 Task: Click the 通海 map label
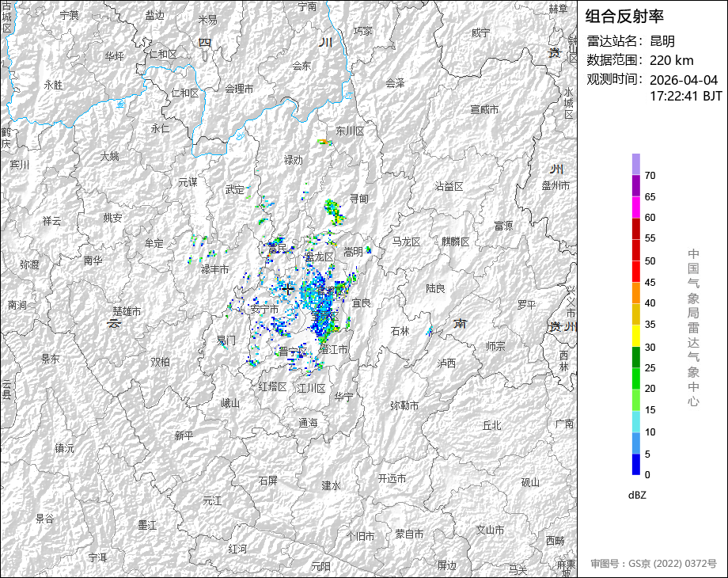[308, 423]
